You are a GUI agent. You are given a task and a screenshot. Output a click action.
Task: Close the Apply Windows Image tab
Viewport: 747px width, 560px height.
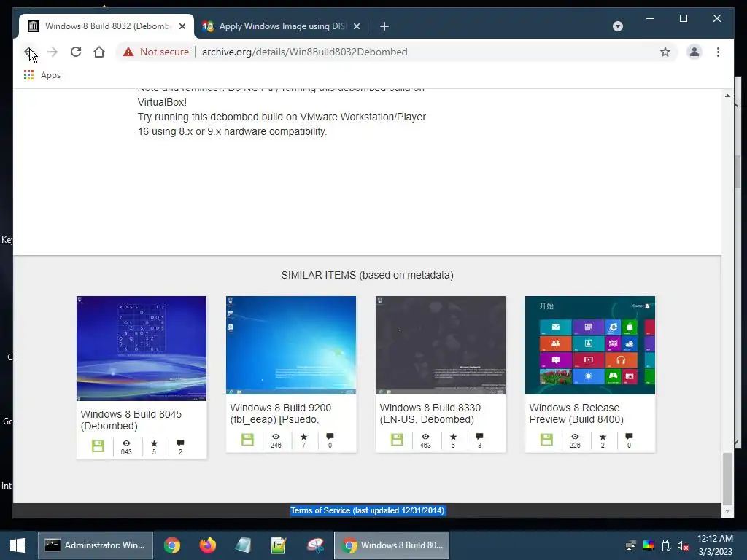(x=356, y=26)
